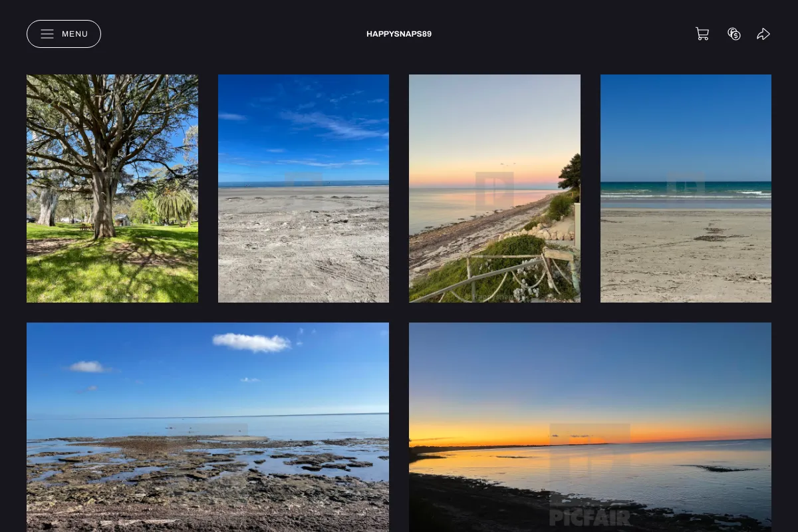Open the rocky tidal flats photo
The image size is (798, 532).
207,427
